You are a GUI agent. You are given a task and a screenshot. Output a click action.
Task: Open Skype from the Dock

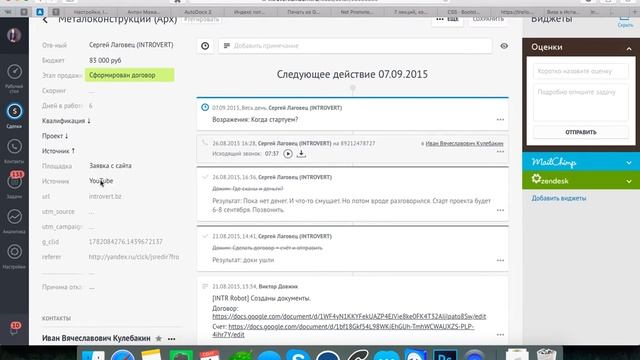tap(298, 355)
